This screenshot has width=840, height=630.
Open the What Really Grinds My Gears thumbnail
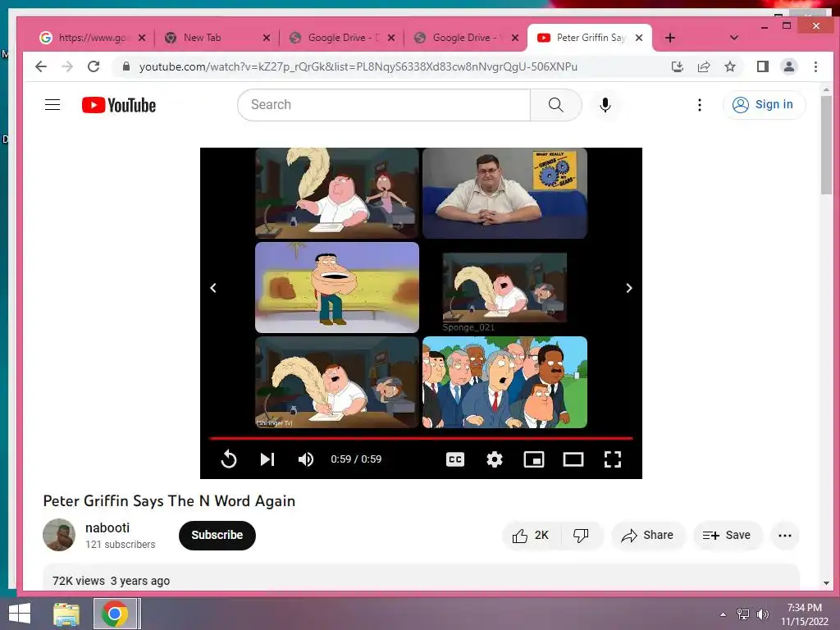tap(504, 193)
